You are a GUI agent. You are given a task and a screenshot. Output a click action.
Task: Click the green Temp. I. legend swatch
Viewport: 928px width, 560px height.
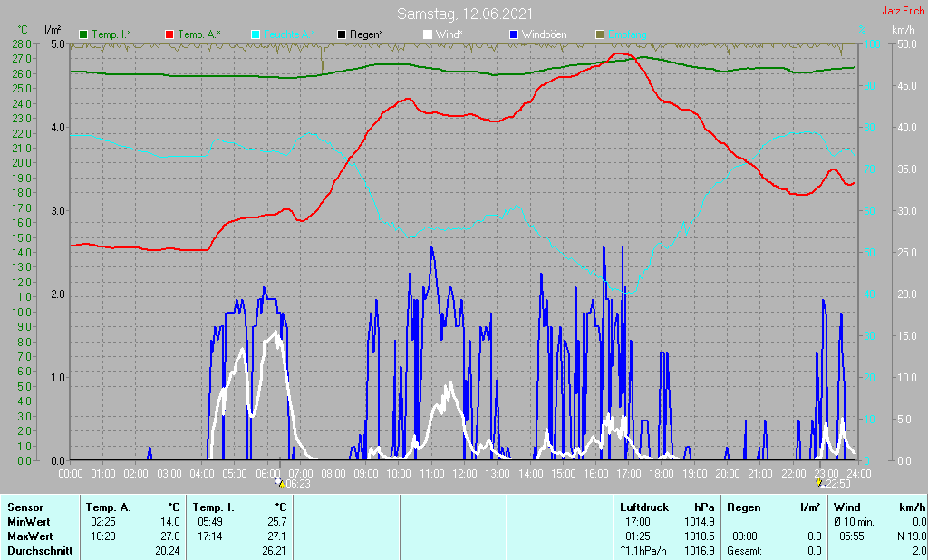(83, 35)
